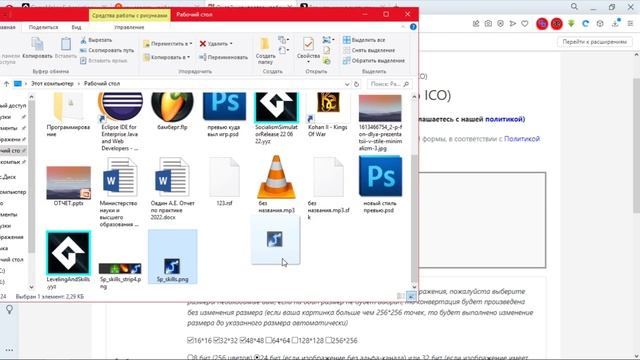640x360 pixels.
Task: Open the browser main menu lines icon
Action: [631, 24]
